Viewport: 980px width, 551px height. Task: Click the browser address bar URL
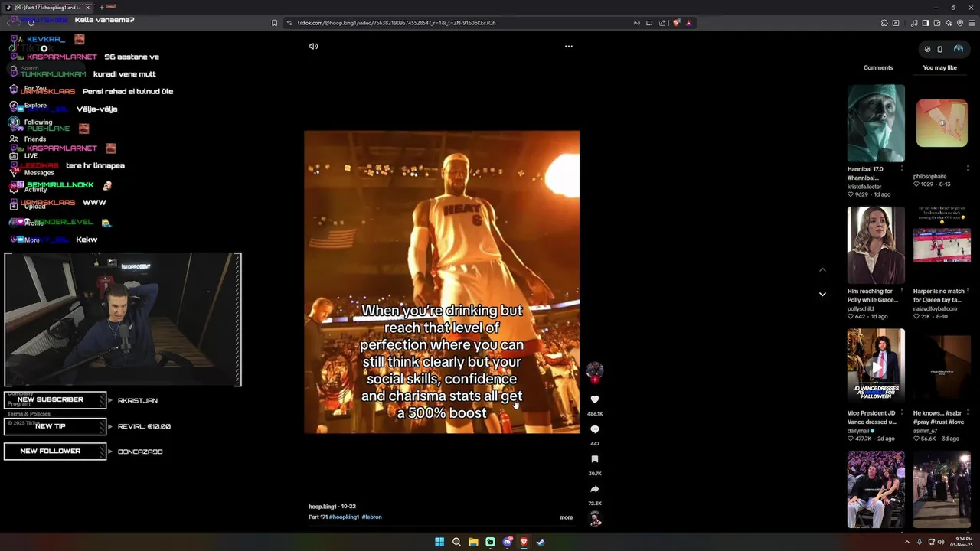pyautogui.click(x=396, y=23)
